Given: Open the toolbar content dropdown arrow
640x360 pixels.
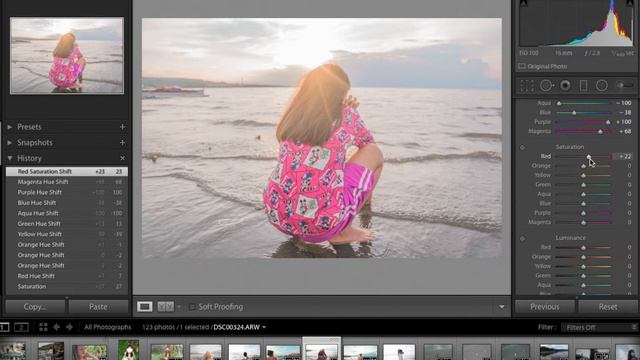Looking at the screenshot, I should coord(502,307).
